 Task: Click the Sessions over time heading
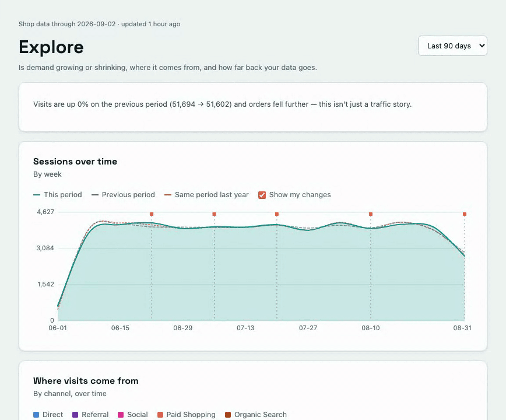[75, 162]
